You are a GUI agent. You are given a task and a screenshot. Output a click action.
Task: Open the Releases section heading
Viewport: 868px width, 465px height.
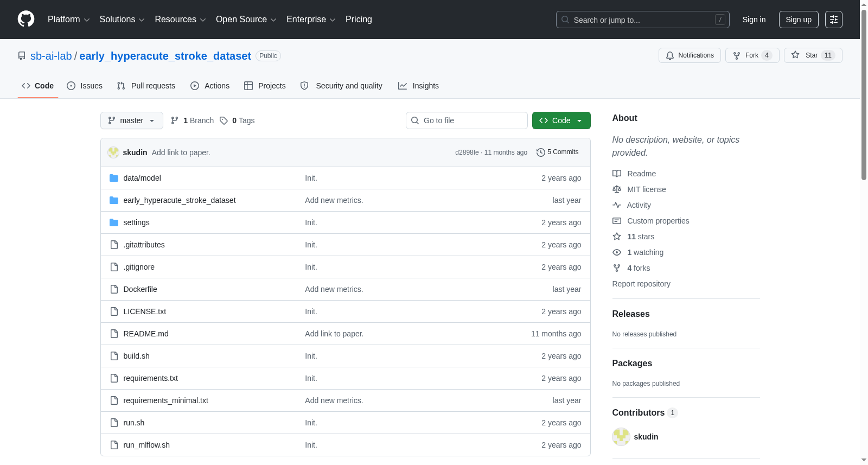(631, 314)
